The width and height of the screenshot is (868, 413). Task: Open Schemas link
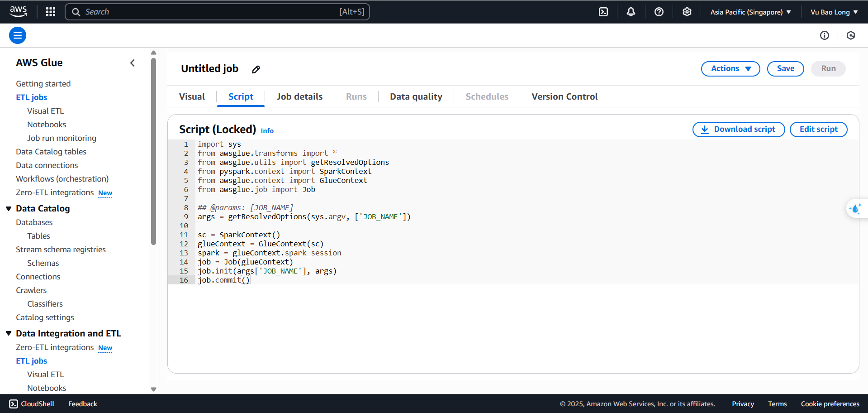coord(43,263)
